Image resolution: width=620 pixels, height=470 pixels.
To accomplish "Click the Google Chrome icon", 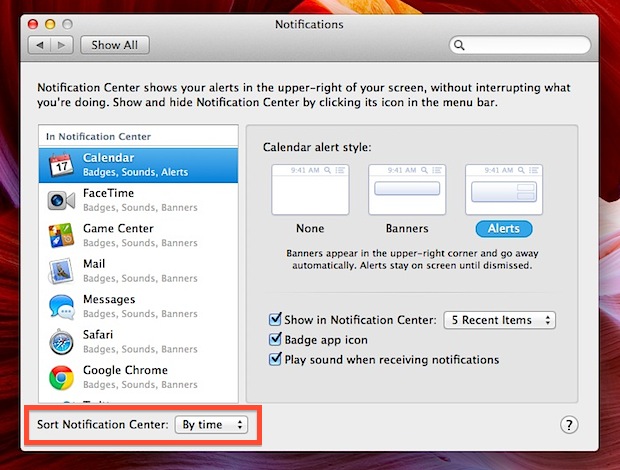I will [x=61, y=378].
